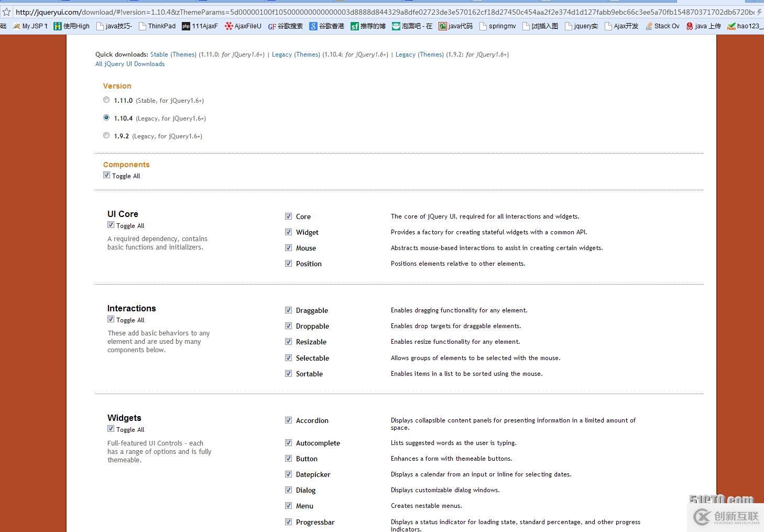Open the Stable quick download link
Screen dimensions: 764x532
pos(159,55)
